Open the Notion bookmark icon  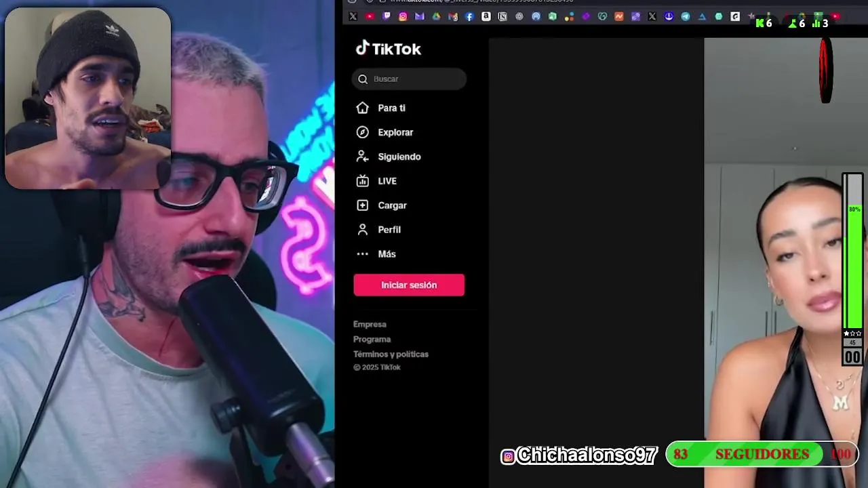pyautogui.click(x=502, y=16)
